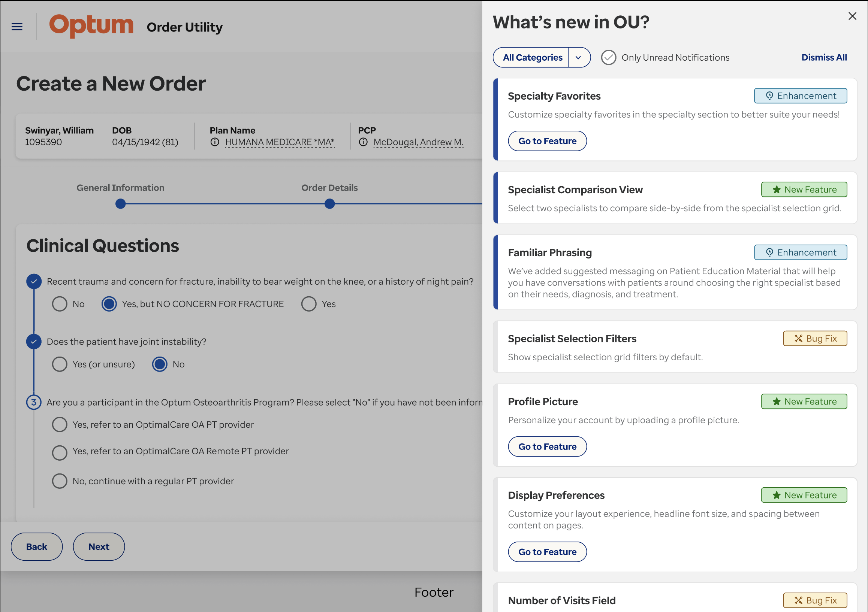Toggle Only Unread Notifications checkbox
Image resolution: width=868 pixels, height=612 pixels.
(608, 57)
